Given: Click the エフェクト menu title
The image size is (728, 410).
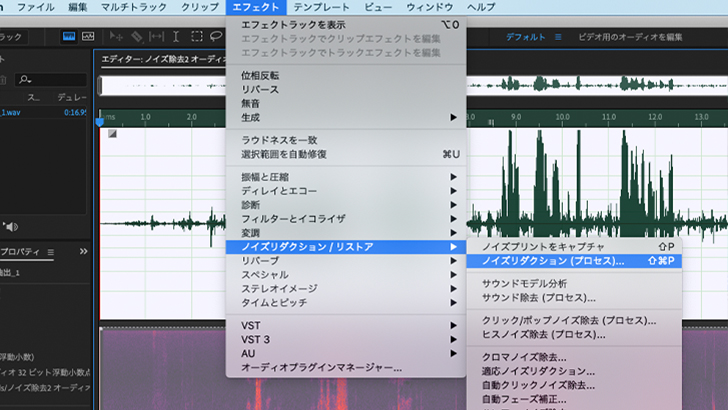Looking at the screenshot, I should pos(256,7).
